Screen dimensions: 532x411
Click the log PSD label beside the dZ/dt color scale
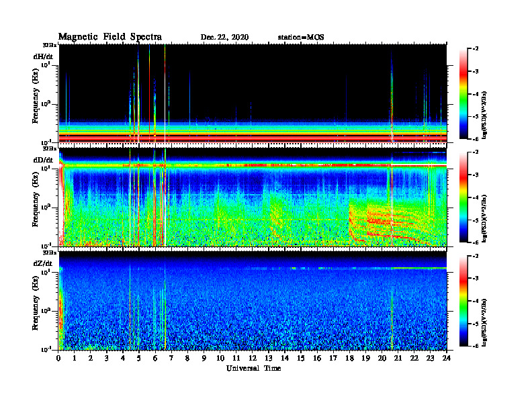click(485, 322)
